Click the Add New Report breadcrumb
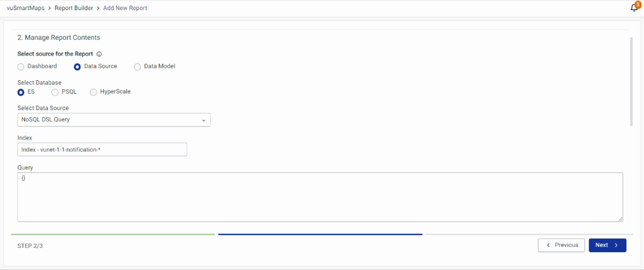The image size is (644, 270). 125,8
